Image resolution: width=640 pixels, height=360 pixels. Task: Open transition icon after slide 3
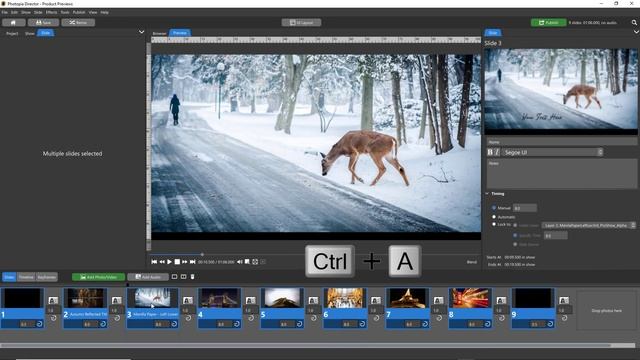tap(187, 300)
